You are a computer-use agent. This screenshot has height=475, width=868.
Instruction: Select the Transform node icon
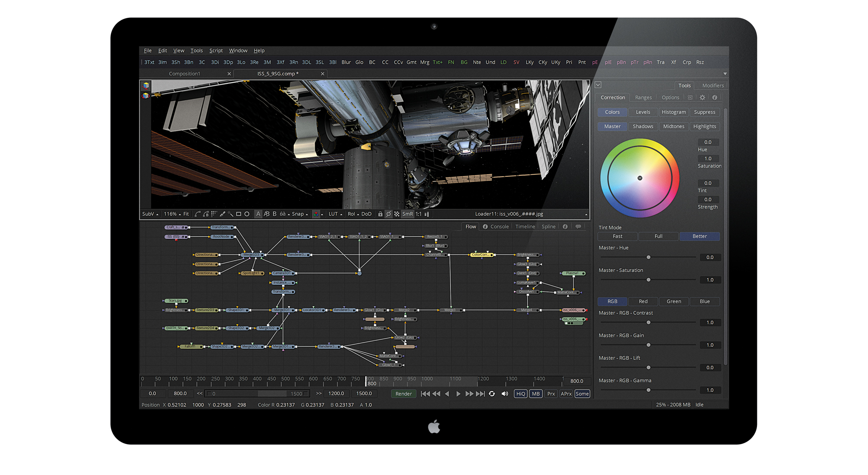pos(279,291)
